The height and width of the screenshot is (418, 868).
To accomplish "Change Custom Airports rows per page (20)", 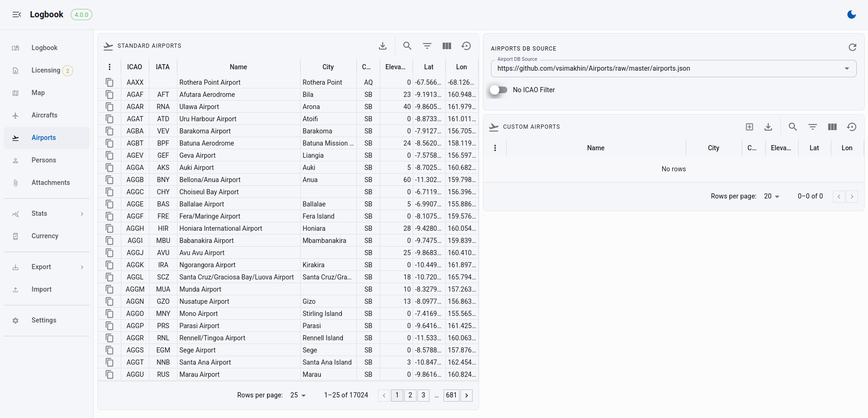I will click(x=772, y=196).
